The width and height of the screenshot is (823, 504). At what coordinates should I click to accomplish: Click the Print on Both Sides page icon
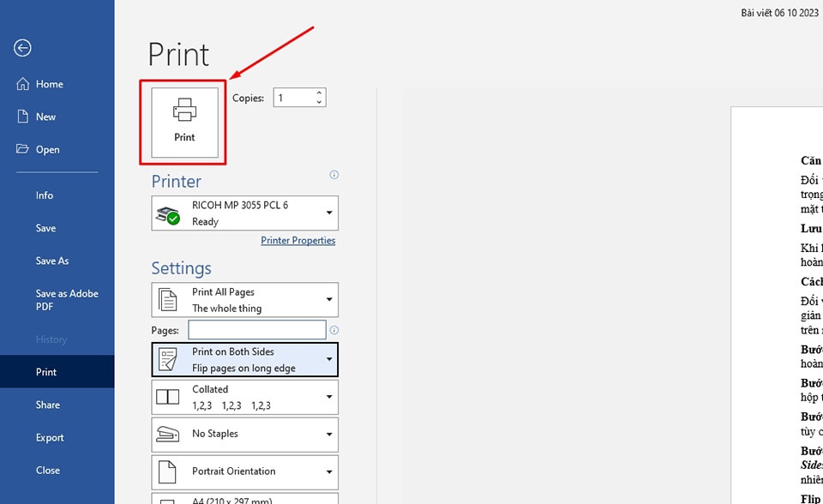(168, 360)
